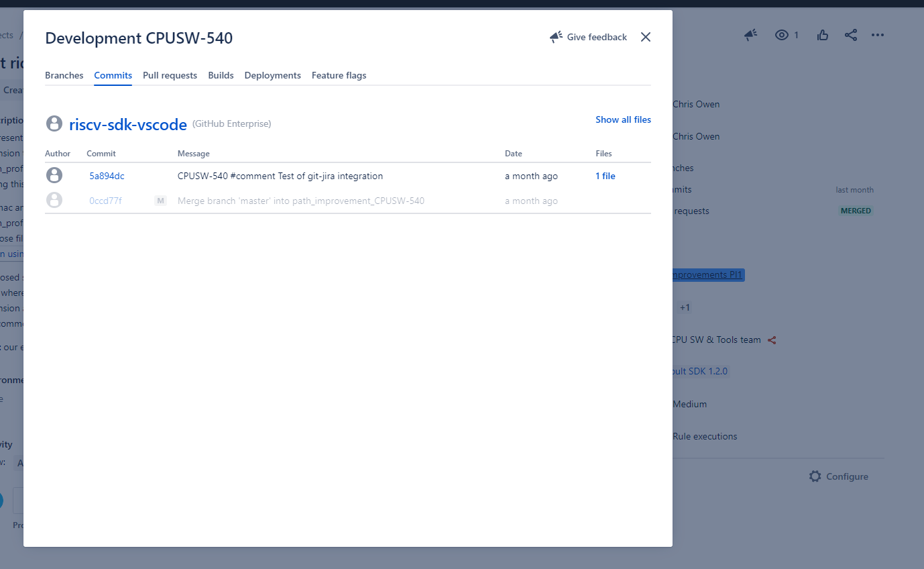The width and height of the screenshot is (924, 569).
Task: Click 'a month ago' date of commit 5a894dc
Action: 531,176
